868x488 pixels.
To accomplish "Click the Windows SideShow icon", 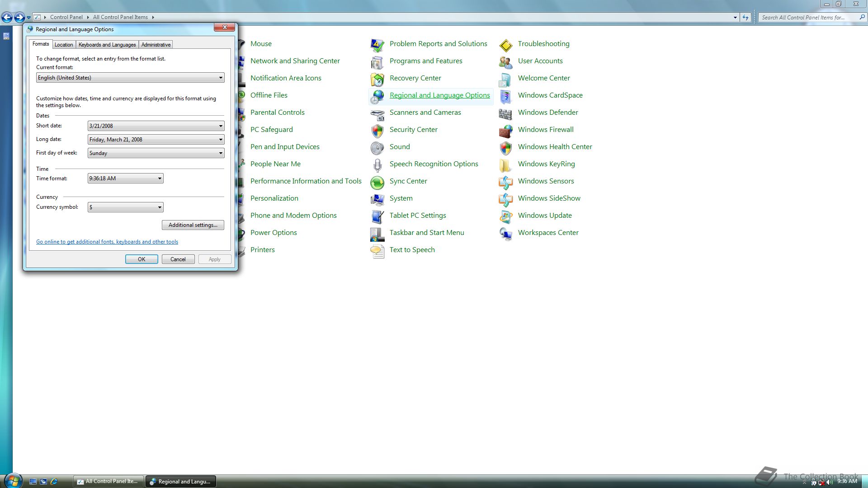I will [505, 199].
